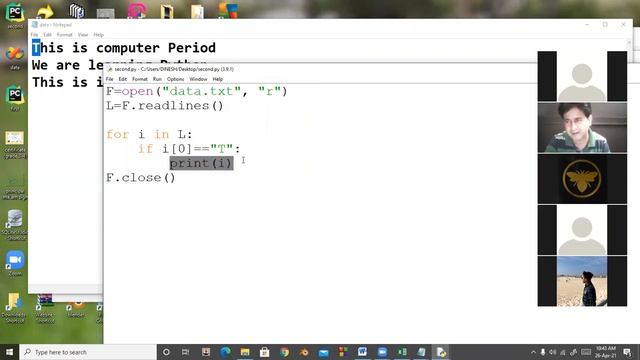This screenshot has height=360, width=640.
Task: Open Microsoft Edge from taskbar
Action: click(x=225, y=352)
